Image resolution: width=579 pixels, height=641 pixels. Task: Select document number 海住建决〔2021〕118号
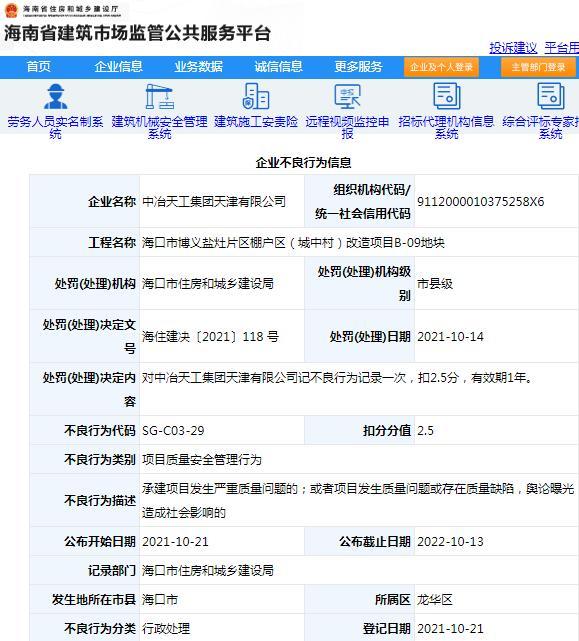tap(210, 337)
